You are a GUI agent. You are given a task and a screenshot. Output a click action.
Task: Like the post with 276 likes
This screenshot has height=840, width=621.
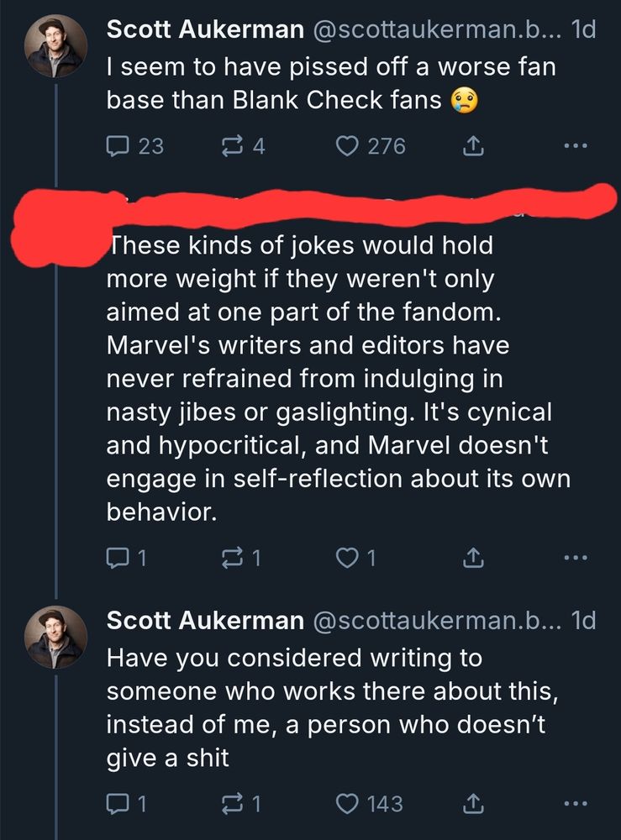coord(347,146)
